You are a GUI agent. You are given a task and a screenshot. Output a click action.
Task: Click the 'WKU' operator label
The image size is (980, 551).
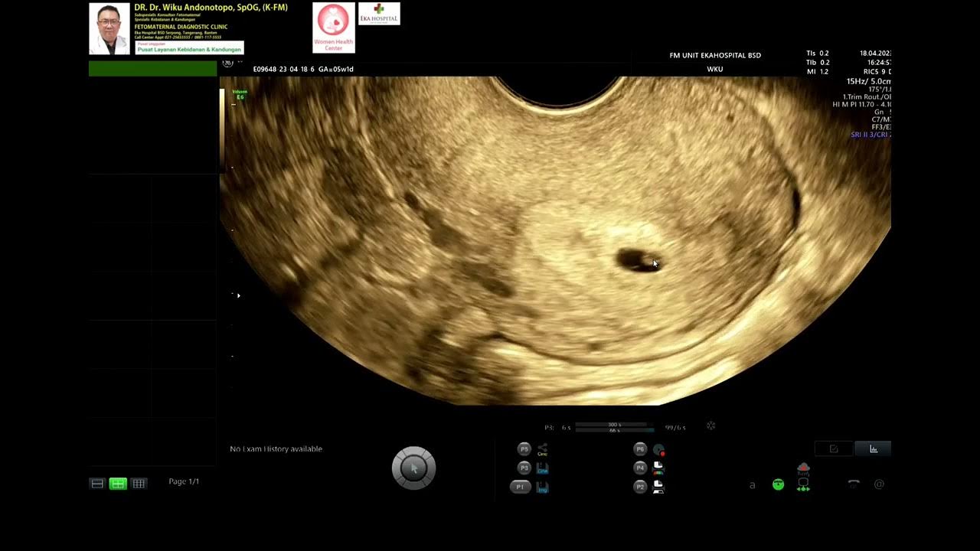[715, 69]
